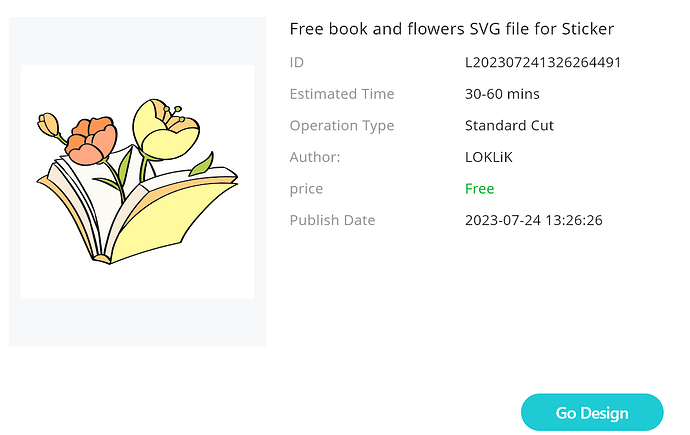
Task: Click the price label
Action: tap(306, 189)
